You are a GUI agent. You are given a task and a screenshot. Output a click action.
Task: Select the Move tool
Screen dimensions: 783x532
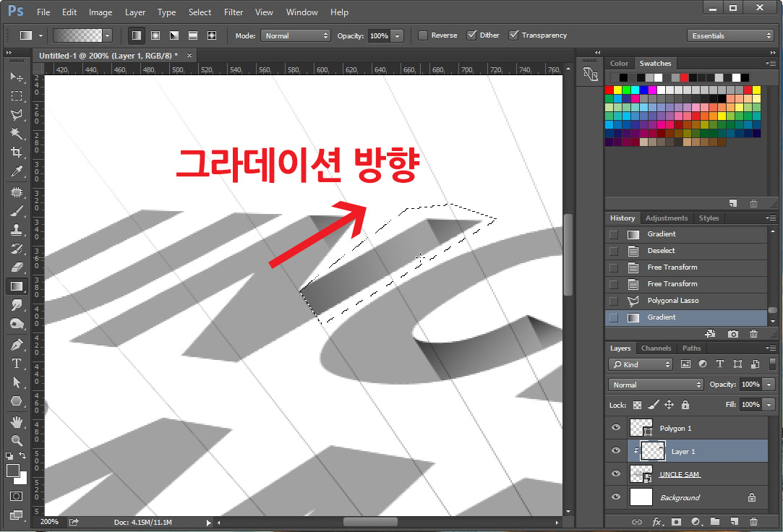point(17,78)
